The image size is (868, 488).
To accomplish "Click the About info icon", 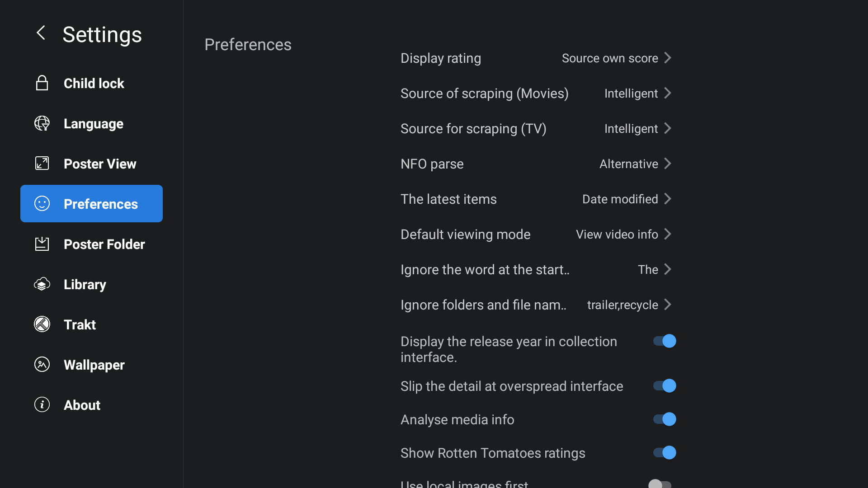I will [42, 404].
